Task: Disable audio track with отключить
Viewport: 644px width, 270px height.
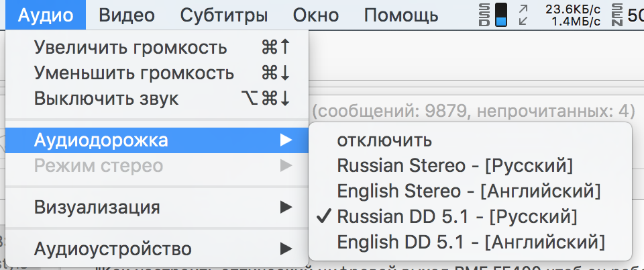Action: (384, 140)
